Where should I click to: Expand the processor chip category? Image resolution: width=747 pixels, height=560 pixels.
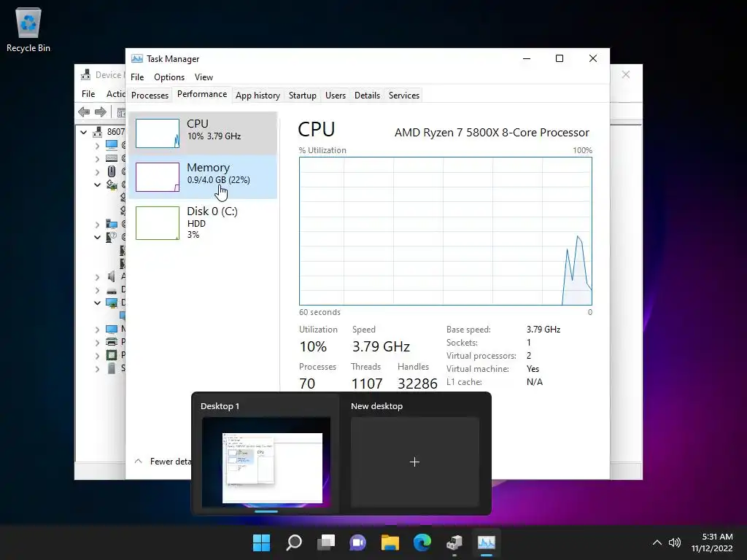pyautogui.click(x=97, y=356)
